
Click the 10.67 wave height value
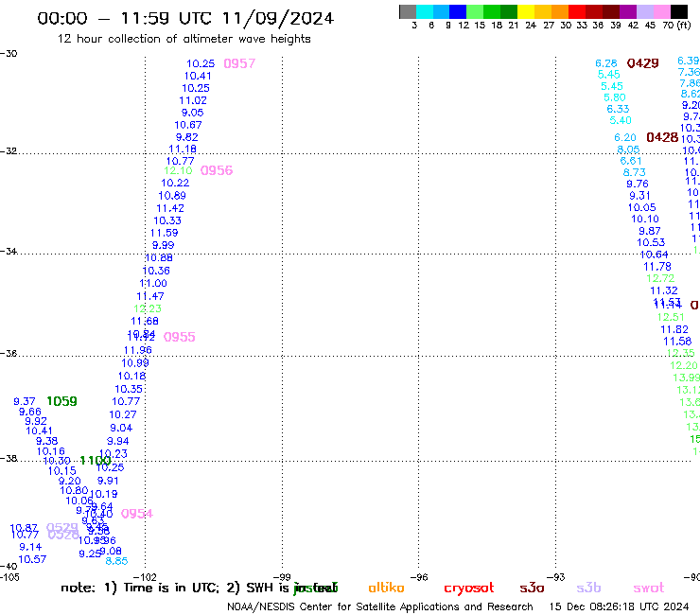click(x=188, y=125)
